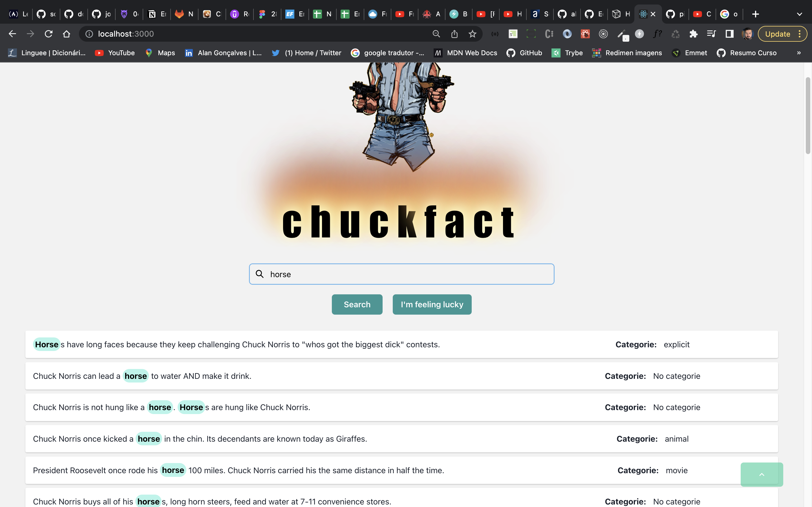Bookmark this page with star icon

pyautogui.click(x=473, y=34)
